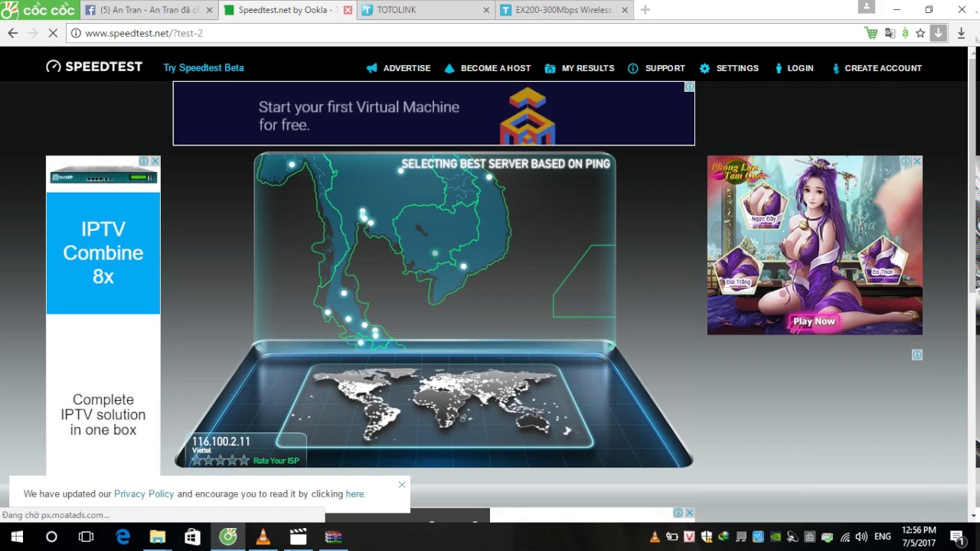Click Play Now on the game ad
The image size is (980, 551).
[x=814, y=321]
